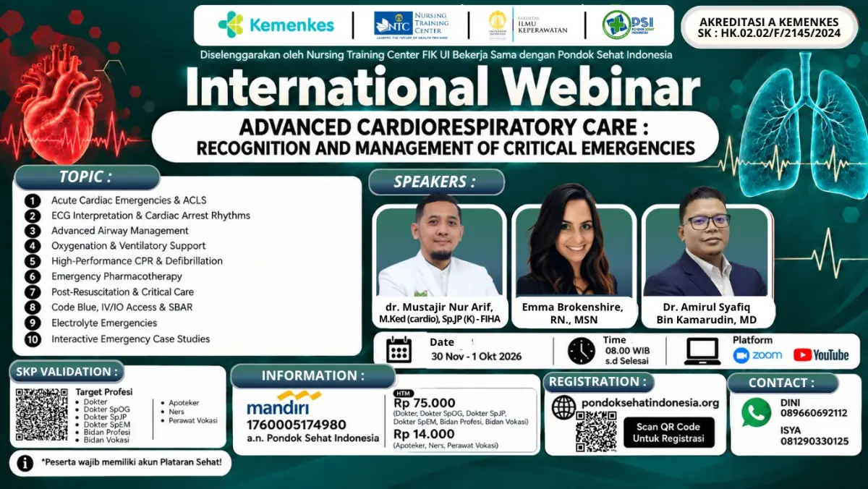Click the price Rp 75.000
The width and height of the screenshot is (868, 489).
(x=425, y=404)
